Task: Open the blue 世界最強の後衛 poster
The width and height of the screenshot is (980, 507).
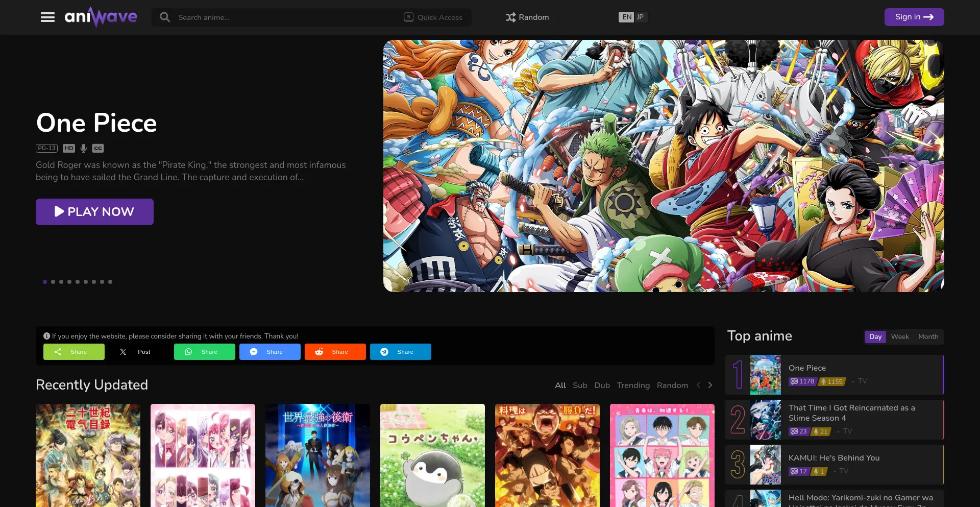Action: pos(317,455)
